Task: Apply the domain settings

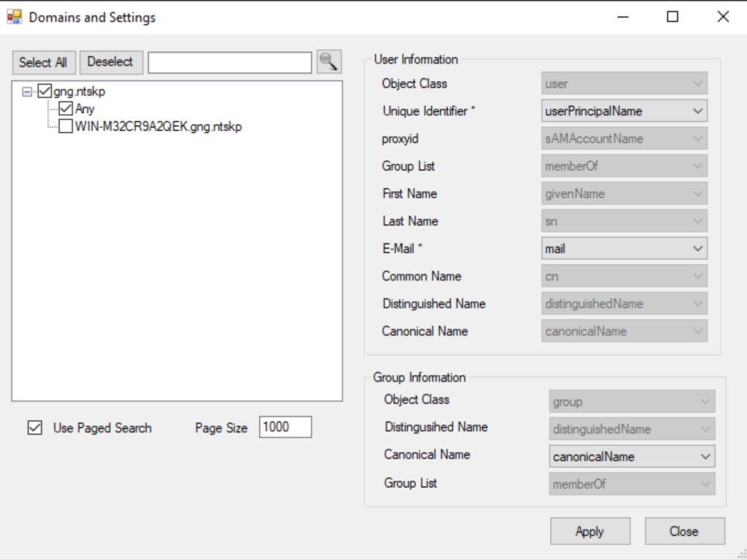Action: tap(589, 531)
